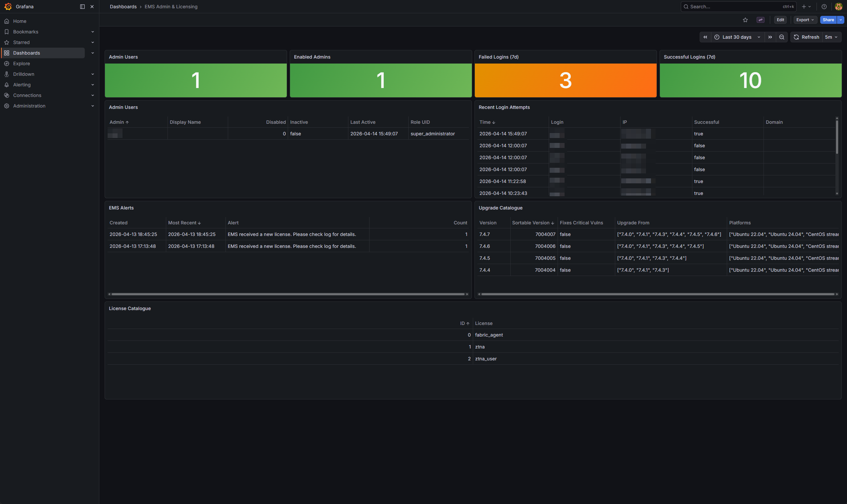847x504 pixels.
Task: Click the Dashboards breadcrumb link
Action: tap(123, 6)
